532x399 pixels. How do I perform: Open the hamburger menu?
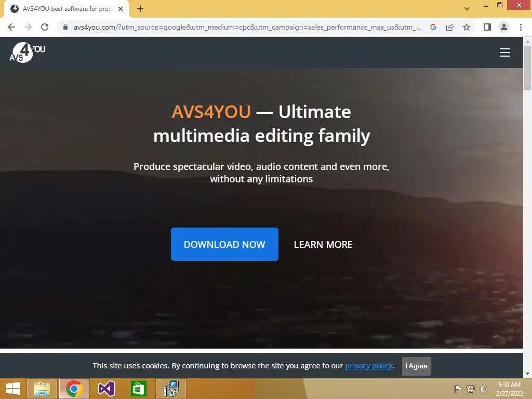tap(505, 52)
